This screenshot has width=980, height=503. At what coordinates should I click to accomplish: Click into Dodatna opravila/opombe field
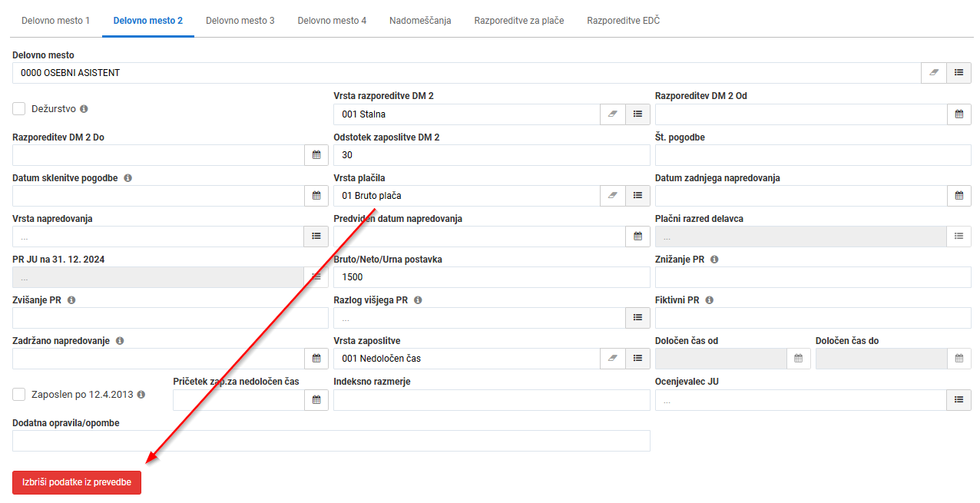click(x=332, y=441)
